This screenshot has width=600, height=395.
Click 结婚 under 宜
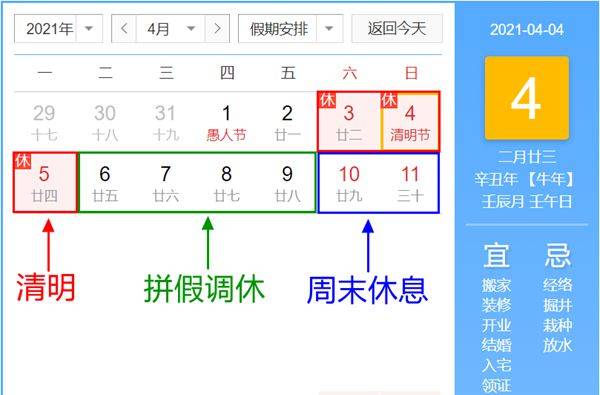click(x=496, y=345)
